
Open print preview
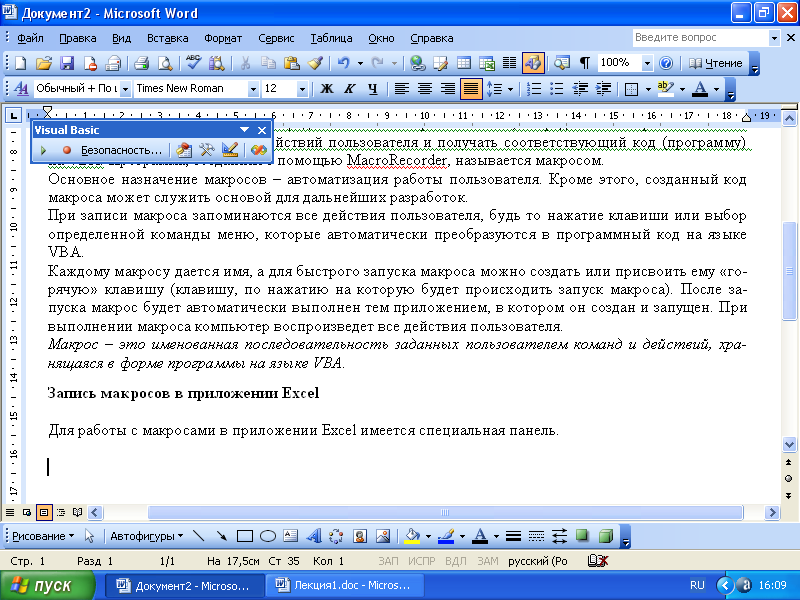pyautogui.click(x=165, y=63)
